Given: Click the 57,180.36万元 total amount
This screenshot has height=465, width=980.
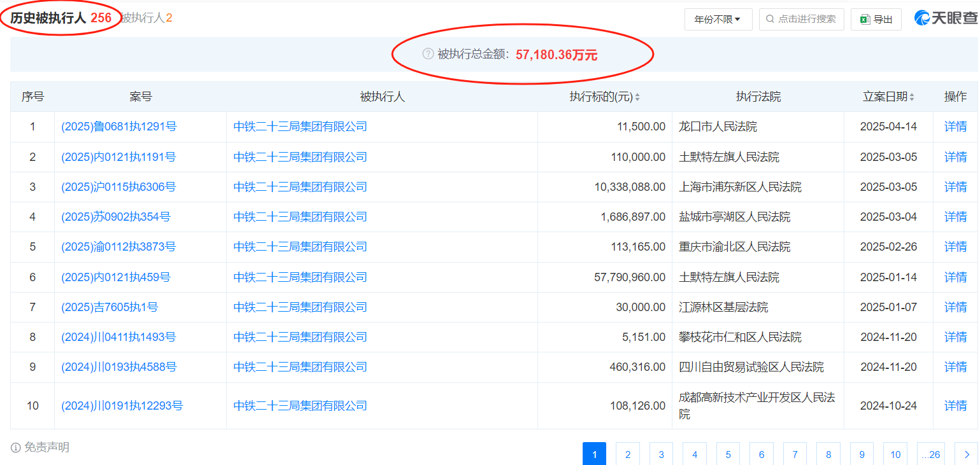Looking at the screenshot, I should coord(557,55).
